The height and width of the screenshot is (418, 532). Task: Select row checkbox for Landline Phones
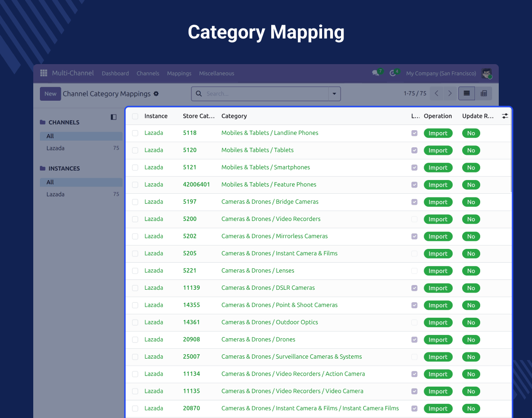[135, 133]
